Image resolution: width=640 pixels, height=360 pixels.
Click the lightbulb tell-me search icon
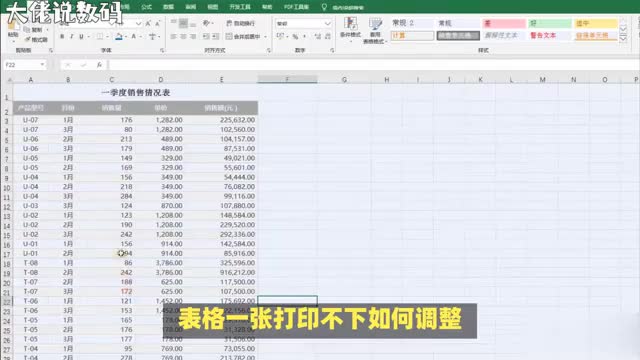click(324, 7)
